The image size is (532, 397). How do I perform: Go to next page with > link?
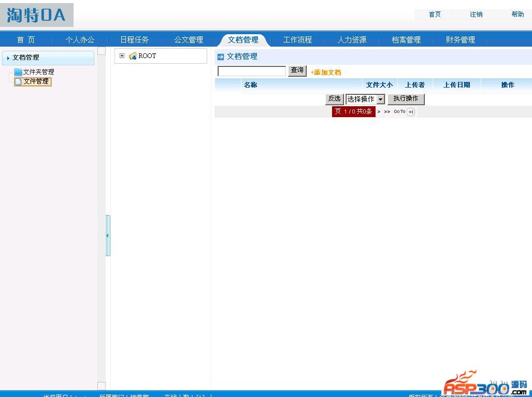[379, 111]
